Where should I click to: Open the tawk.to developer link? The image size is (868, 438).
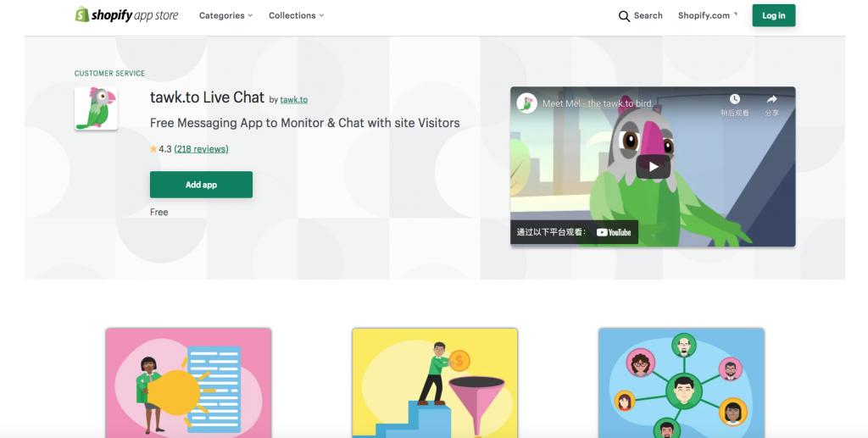click(x=293, y=100)
